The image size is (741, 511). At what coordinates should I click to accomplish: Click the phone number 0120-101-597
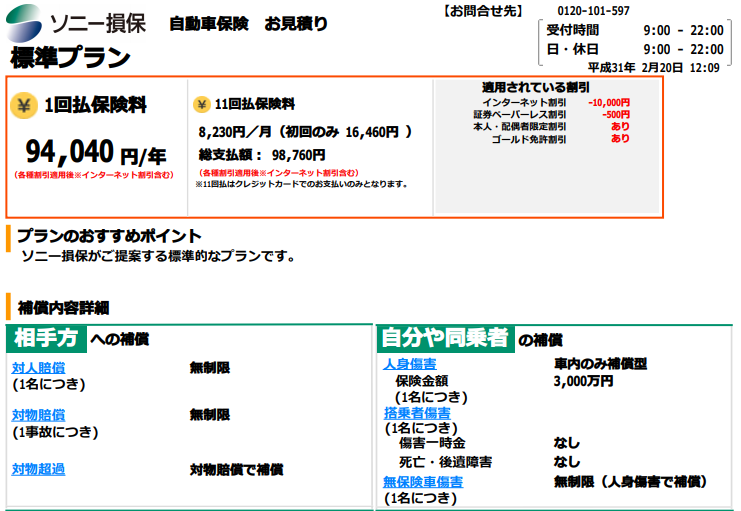coord(594,10)
